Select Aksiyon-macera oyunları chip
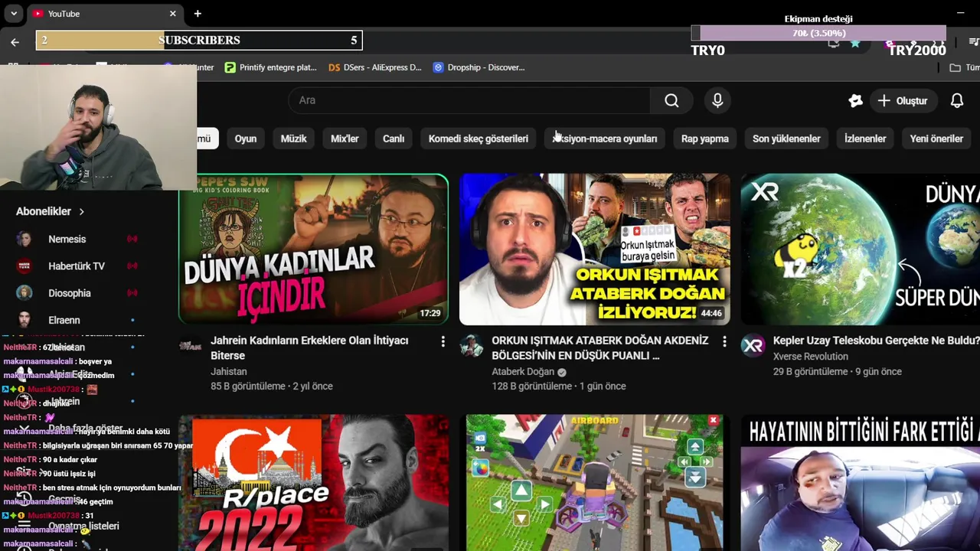This screenshot has width=980, height=551. (x=605, y=139)
